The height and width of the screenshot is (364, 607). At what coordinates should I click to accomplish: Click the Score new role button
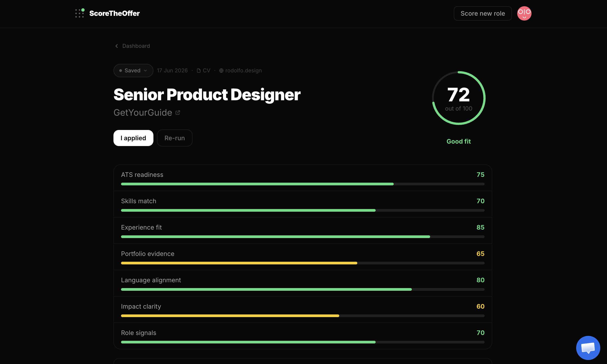[x=482, y=13]
